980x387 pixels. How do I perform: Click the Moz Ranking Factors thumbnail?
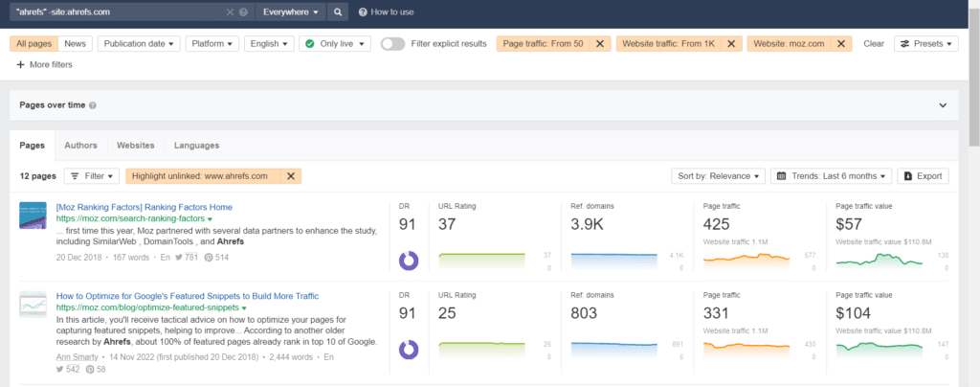[x=33, y=215]
